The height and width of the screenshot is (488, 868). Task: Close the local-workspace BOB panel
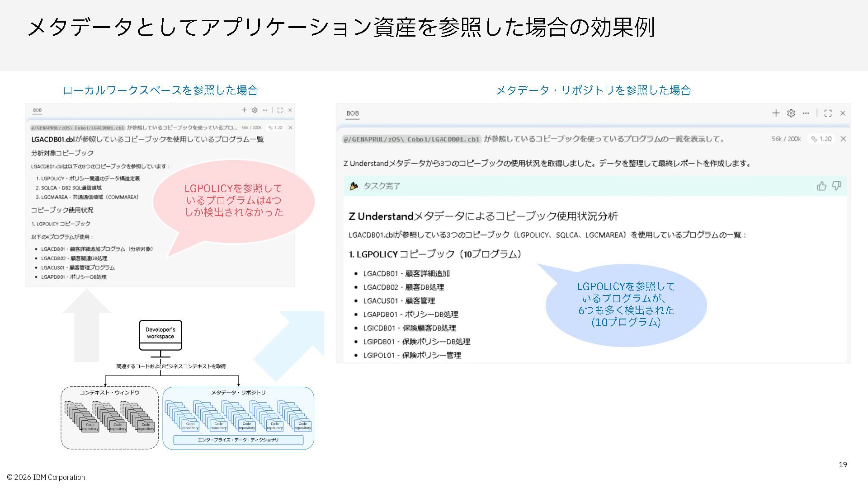click(290, 110)
